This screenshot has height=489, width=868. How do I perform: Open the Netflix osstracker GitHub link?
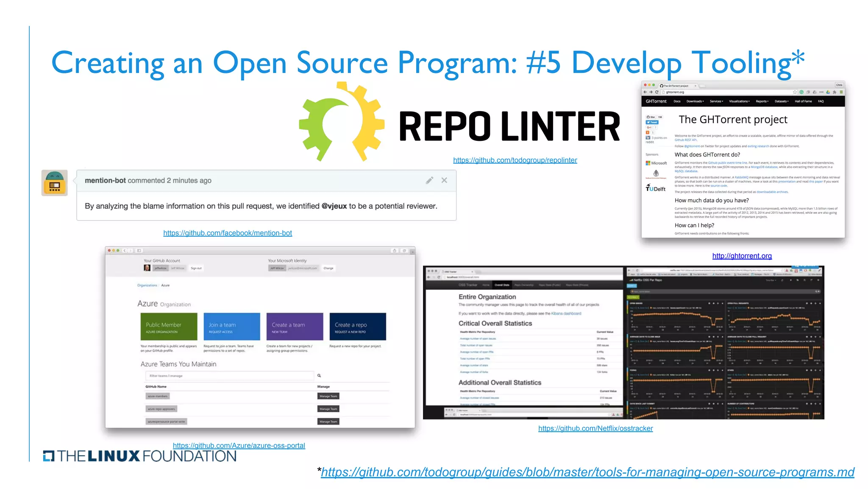pyautogui.click(x=595, y=428)
